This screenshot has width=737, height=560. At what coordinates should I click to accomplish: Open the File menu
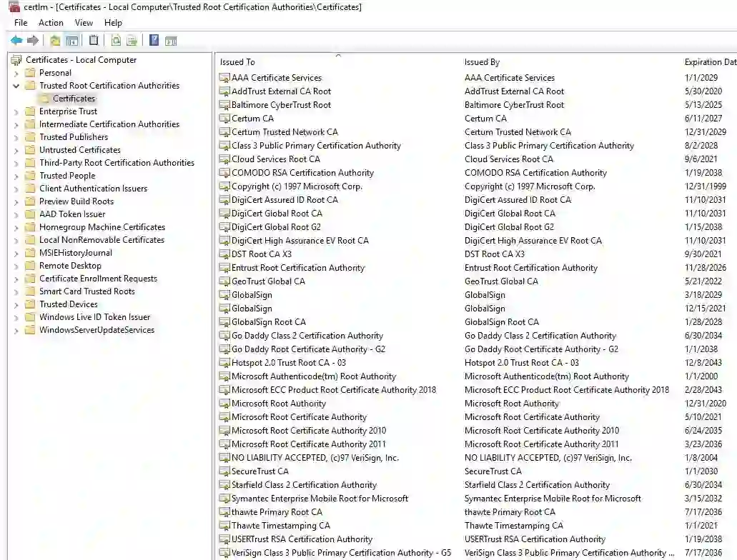click(21, 23)
